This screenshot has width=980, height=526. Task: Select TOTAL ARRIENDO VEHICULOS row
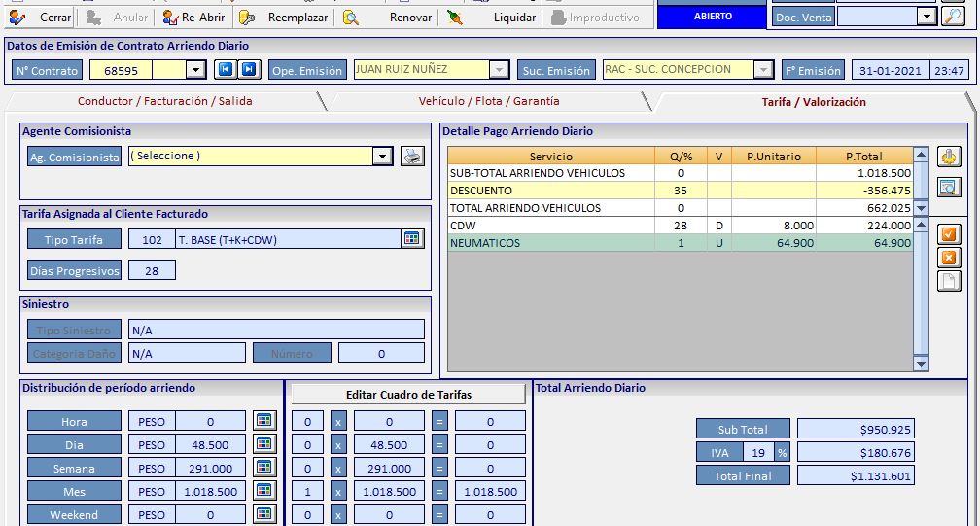pos(680,208)
